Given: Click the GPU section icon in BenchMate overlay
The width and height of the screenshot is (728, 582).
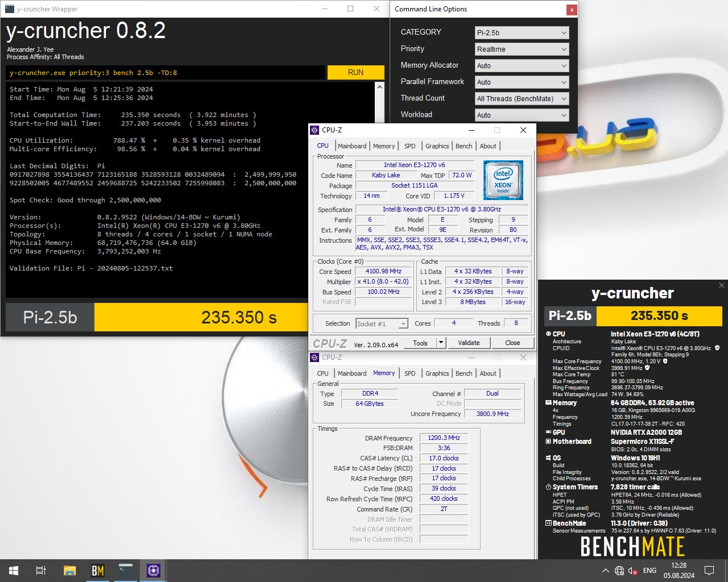Looking at the screenshot, I should point(548,433).
